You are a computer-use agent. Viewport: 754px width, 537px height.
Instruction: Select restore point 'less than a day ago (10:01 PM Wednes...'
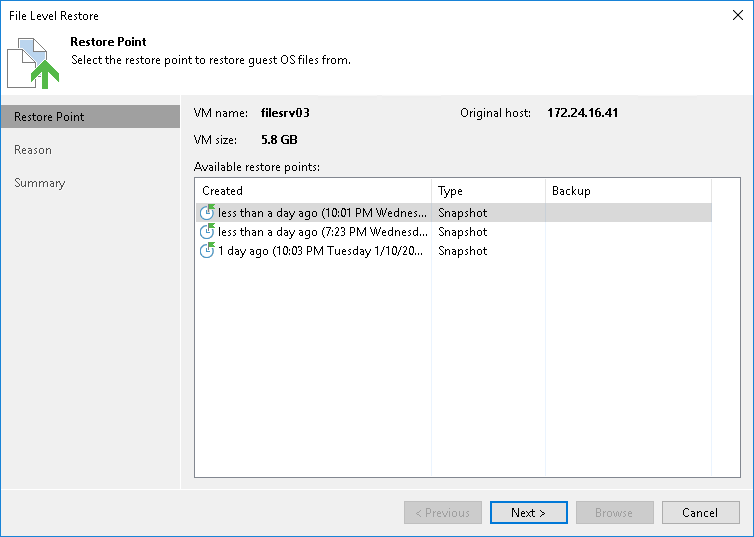pyautogui.click(x=453, y=212)
